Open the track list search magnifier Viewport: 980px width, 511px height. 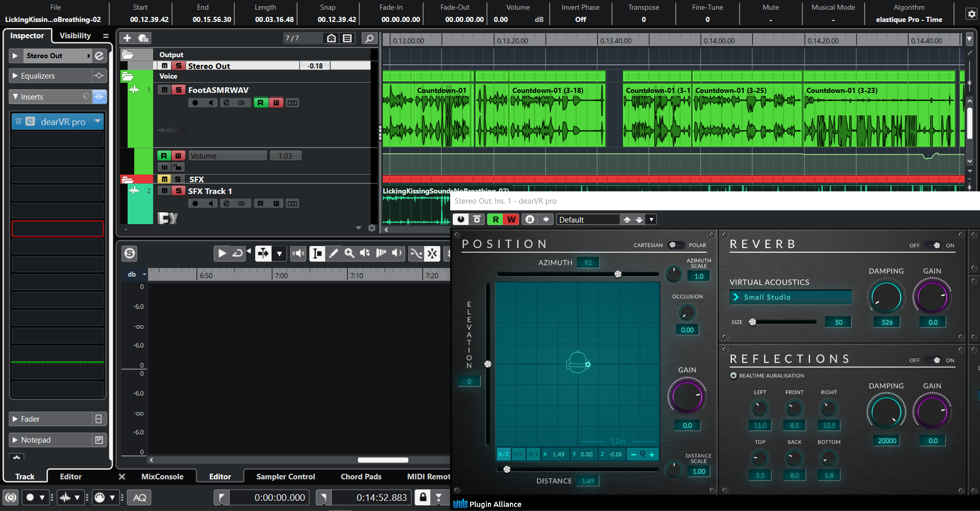point(369,38)
